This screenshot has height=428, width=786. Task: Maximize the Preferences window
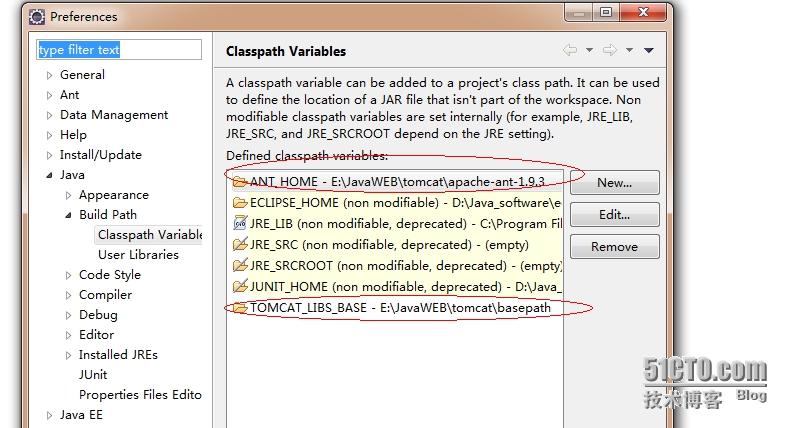point(606,13)
